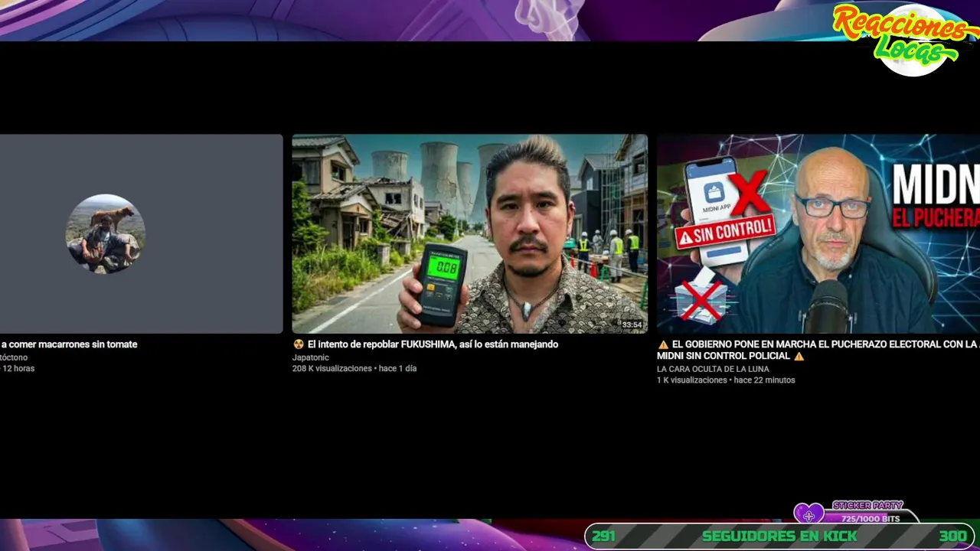Open the Fukushima repopulation video thumbnail
The width and height of the screenshot is (980, 551).
[x=469, y=233]
